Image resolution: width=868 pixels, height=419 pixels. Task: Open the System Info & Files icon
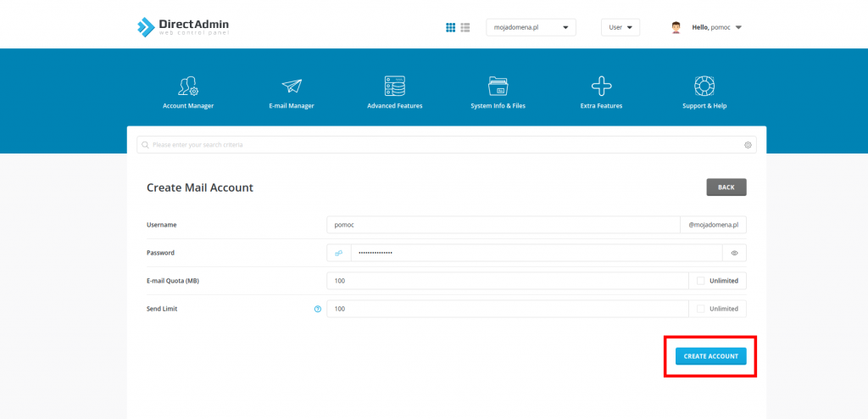498,87
